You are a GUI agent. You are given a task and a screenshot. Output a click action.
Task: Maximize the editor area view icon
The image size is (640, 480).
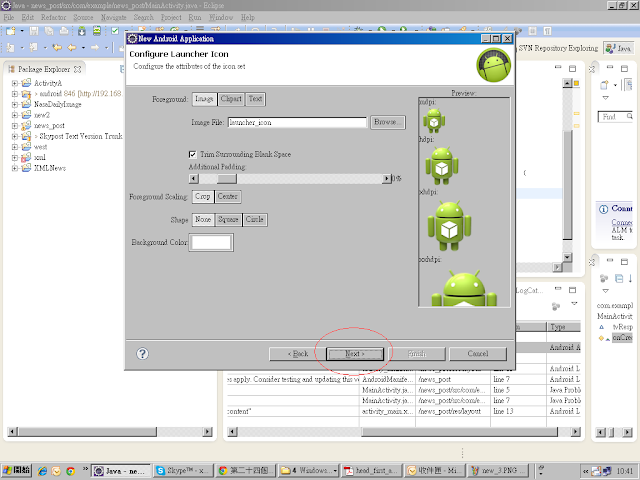tap(572, 68)
